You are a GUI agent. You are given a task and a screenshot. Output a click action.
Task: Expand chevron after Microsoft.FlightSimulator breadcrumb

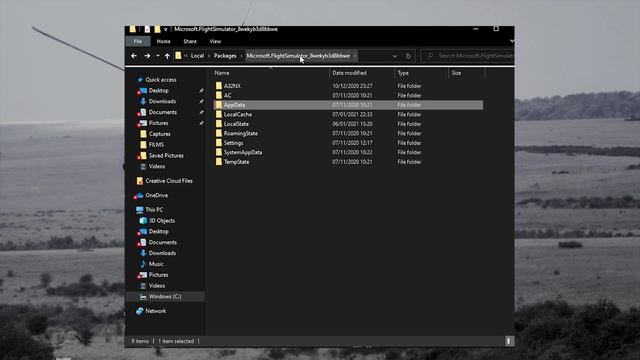355,56
